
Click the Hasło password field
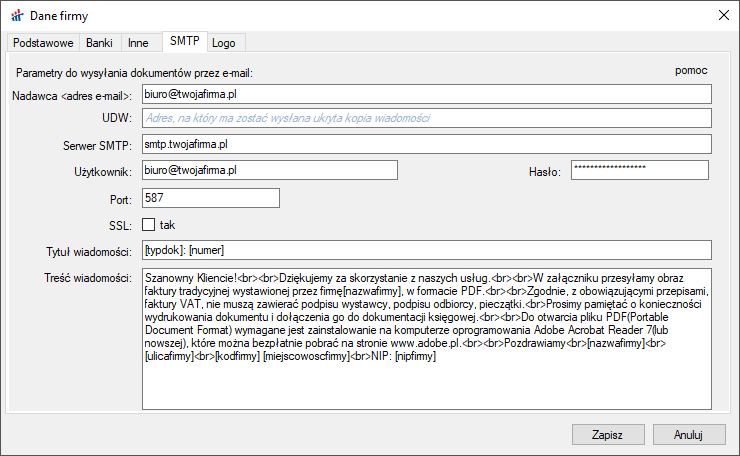639,171
